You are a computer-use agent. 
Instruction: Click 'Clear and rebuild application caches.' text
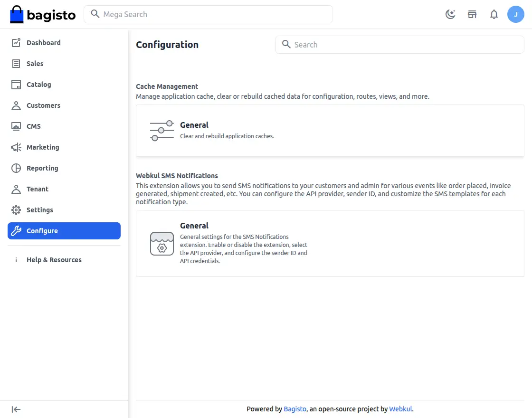coord(227,136)
